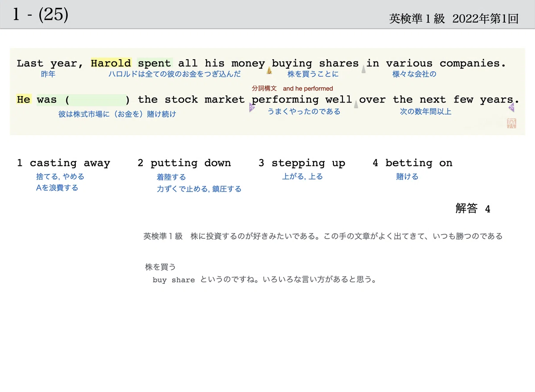The width and height of the screenshot is (535, 392).
Task: Click the phrase "buying shares"
Action: [315, 63]
